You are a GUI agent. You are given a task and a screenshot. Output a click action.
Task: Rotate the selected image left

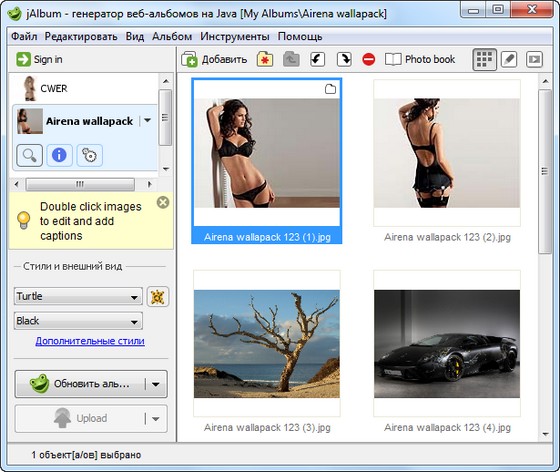317,59
